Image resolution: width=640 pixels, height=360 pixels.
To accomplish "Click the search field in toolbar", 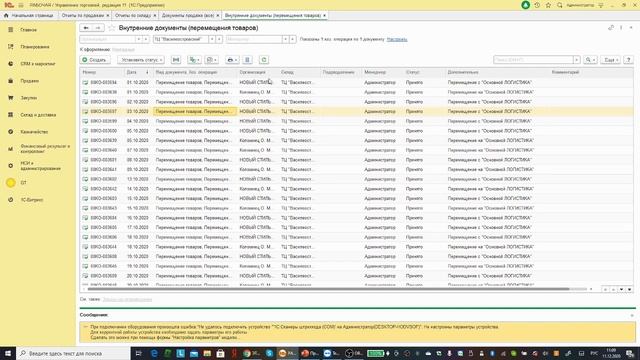I will tap(533, 60).
